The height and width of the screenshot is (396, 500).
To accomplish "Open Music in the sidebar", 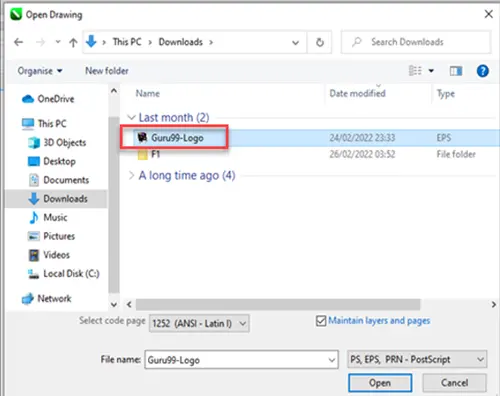I will tap(48, 217).
